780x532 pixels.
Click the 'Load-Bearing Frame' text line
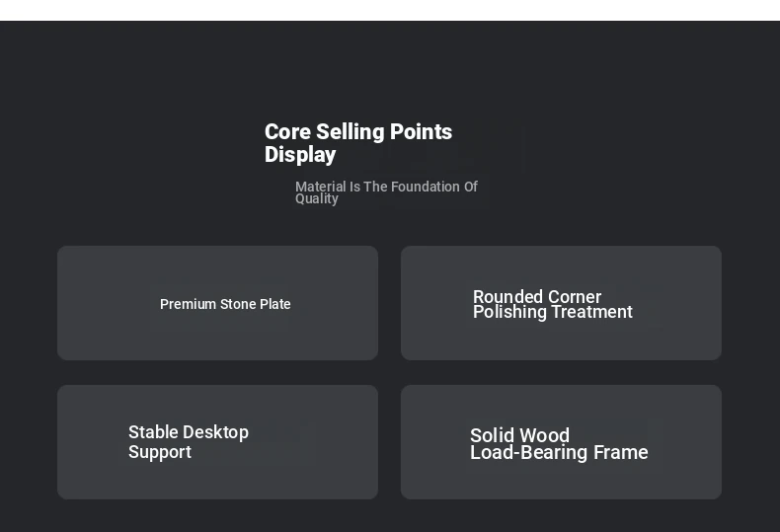click(x=559, y=452)
